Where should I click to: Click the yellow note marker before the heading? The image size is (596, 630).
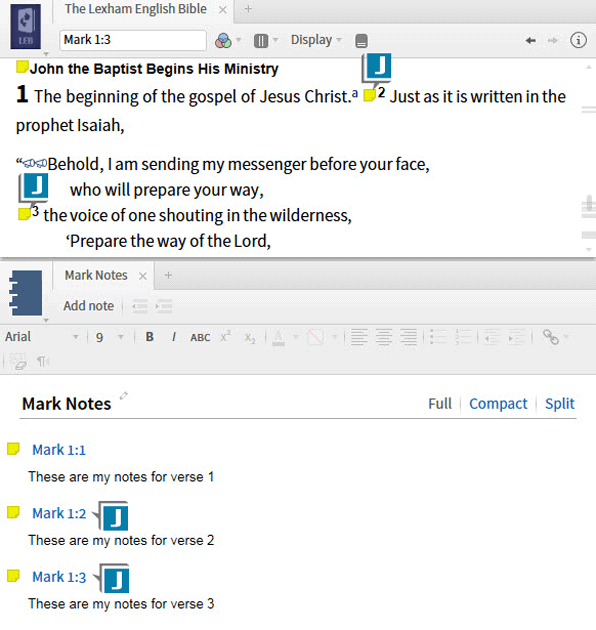(22, 67)
